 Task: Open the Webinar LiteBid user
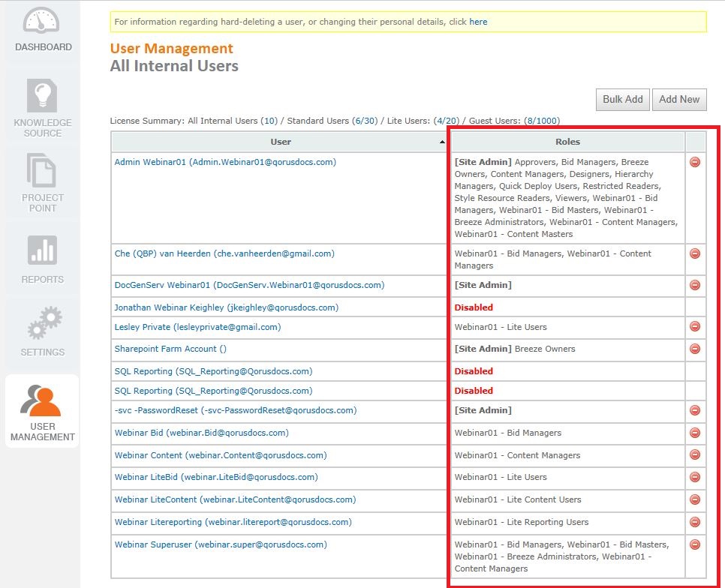click(x=216, y=477)
